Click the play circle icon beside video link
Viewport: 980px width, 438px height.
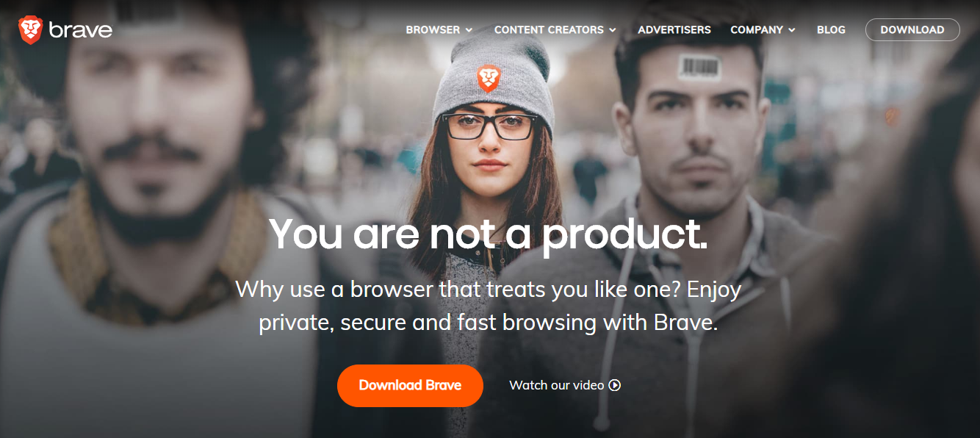[615, 385]
